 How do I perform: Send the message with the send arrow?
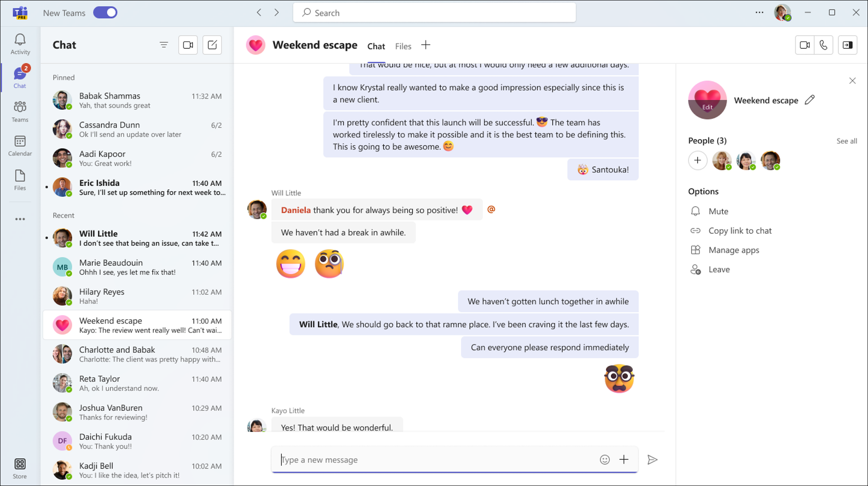point(652,460)
